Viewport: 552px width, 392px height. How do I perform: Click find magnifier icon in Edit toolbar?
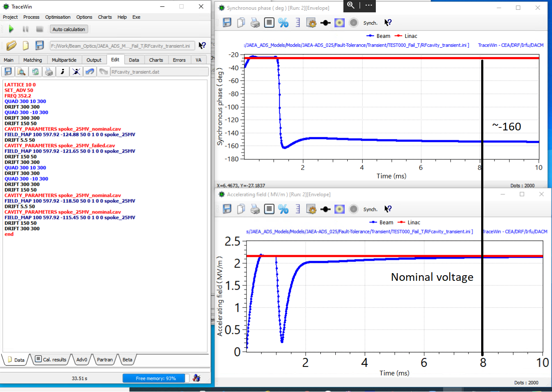pyautogui.click(x=21, y=72)
